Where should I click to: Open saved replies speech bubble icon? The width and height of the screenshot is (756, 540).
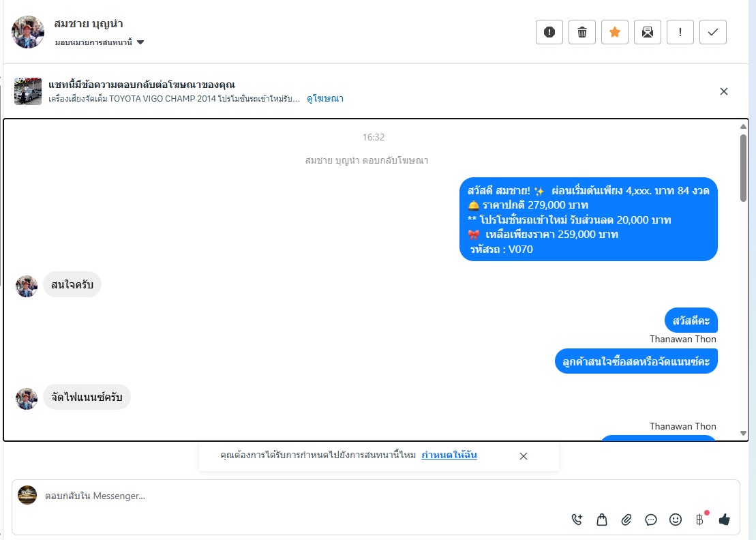[x=651, y=520]
